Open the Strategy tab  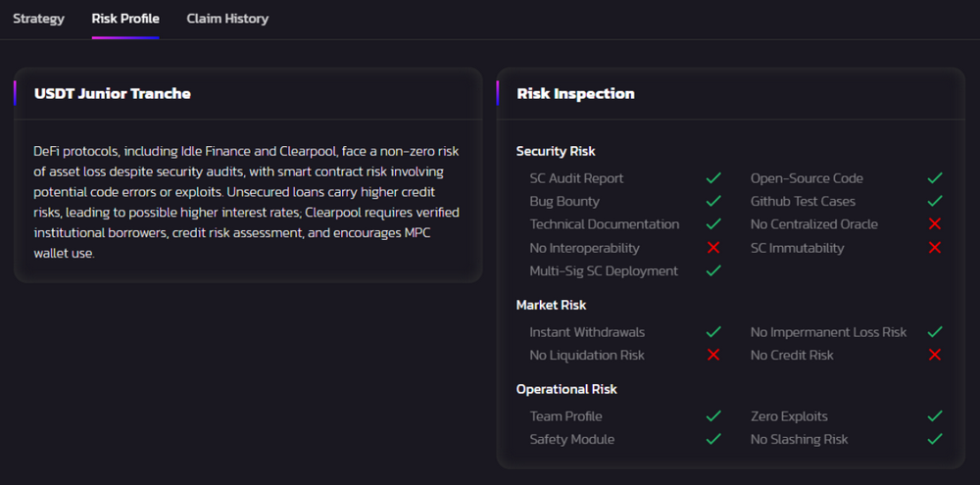click(x=38, y=19)
